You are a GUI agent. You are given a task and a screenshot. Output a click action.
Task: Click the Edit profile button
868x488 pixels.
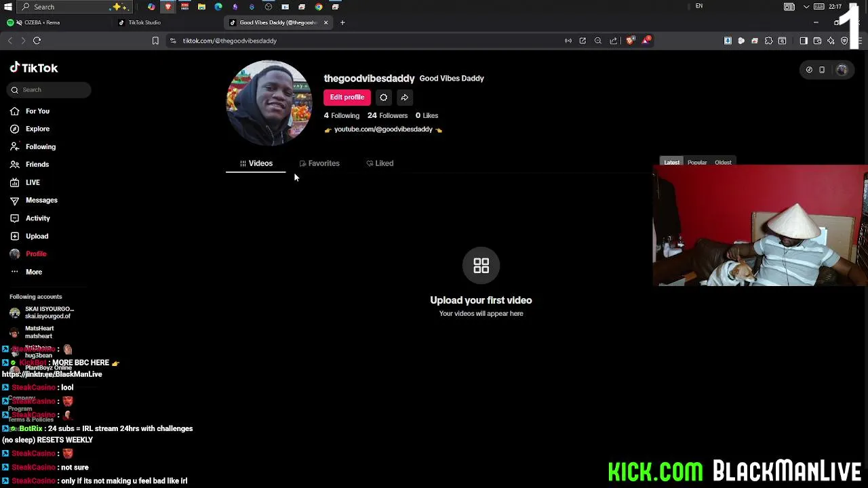(347, 97)
